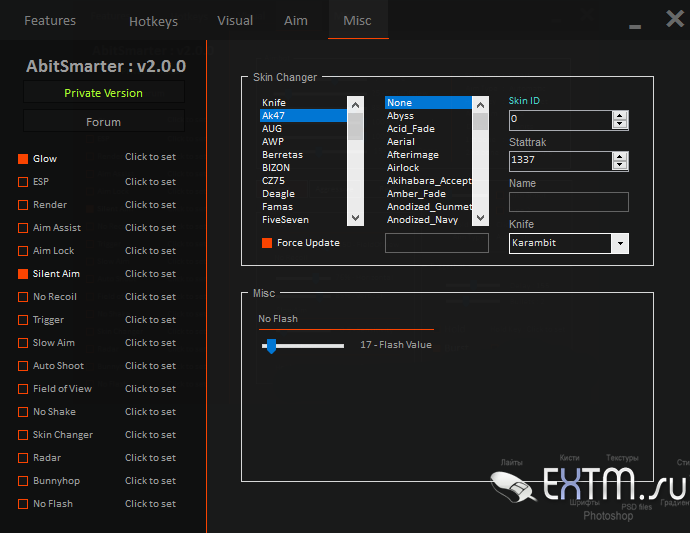Set Trigger hotkey with Click to set
Screen dimensions: 690x533
150,320
